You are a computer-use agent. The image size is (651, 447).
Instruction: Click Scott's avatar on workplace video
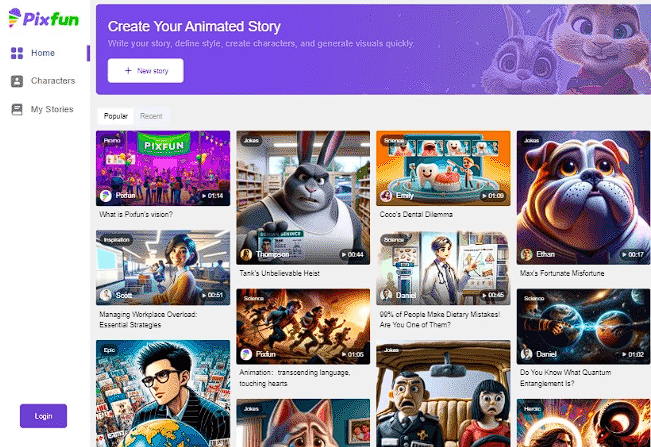[x=106, y=295]
